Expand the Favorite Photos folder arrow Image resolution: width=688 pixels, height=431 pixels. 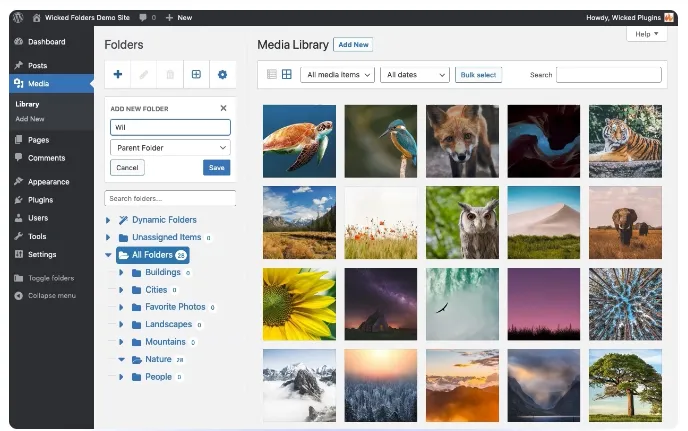point(121,307)
